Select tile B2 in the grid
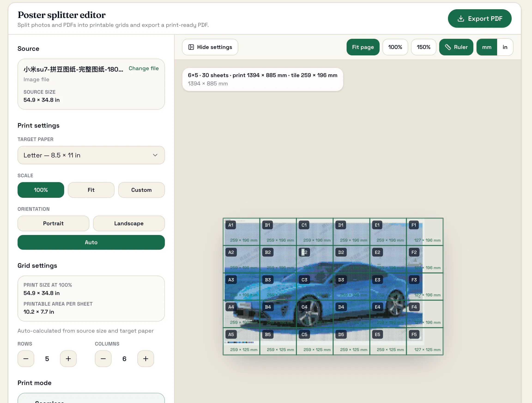The image size is (532, 403). pos(278,259)
